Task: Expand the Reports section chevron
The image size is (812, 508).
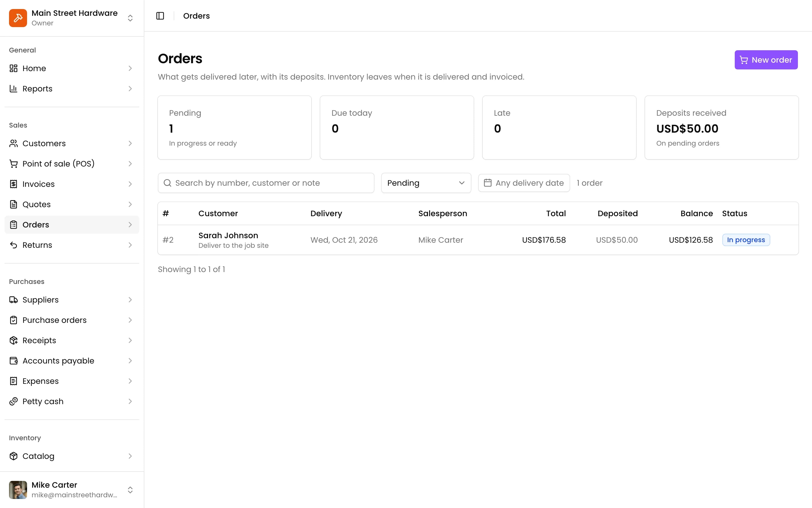Action: tap(130, 89)
